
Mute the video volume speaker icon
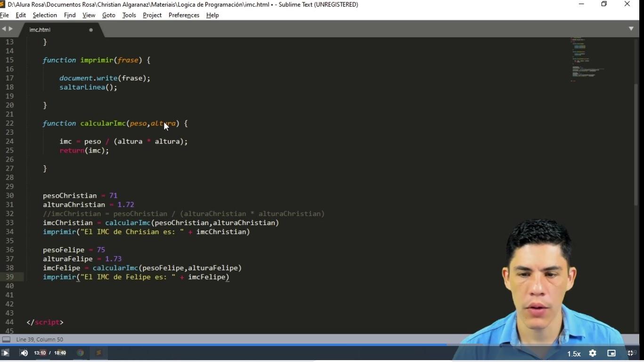(24, 353)
